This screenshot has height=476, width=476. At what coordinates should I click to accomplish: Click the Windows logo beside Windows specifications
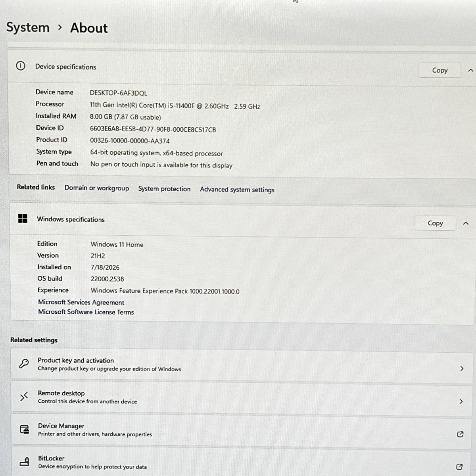coord(23,218)
